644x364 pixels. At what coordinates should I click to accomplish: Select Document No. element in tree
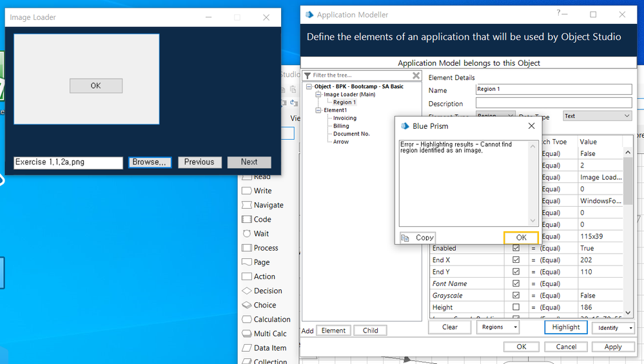tap(351, 134)
